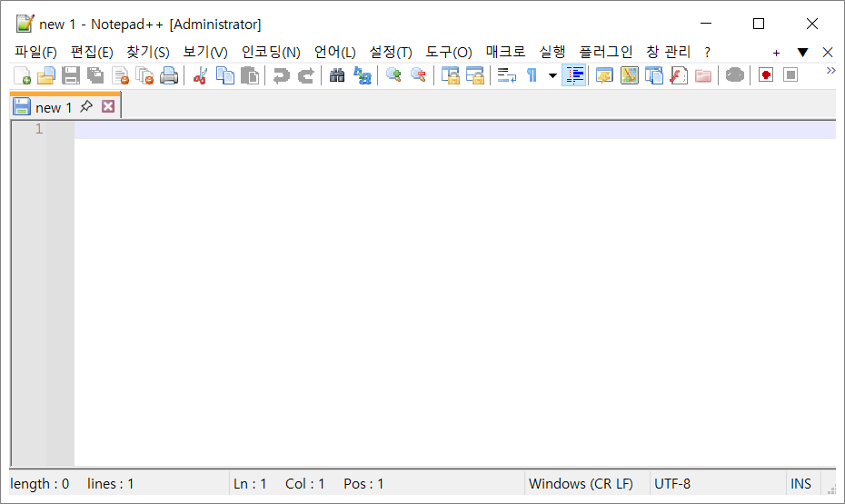The height and width of the screenshot is (504, 845).
Task: Undo the last action via toolbar arrow
Action: click(281, 75)
